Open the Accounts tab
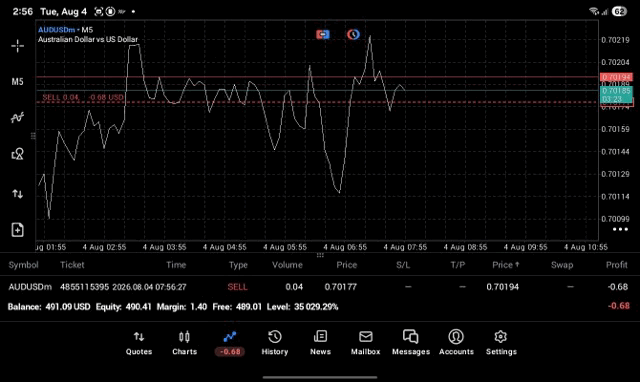640x382 pixels. point(456,343)
